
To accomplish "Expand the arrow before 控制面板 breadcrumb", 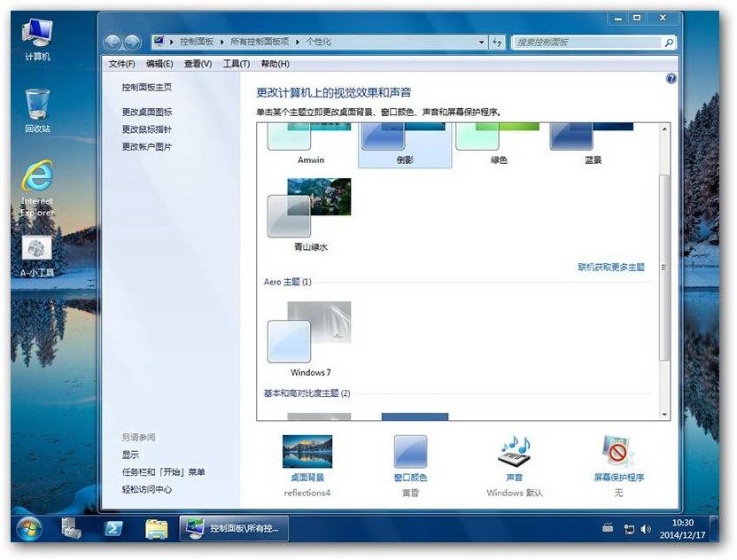I will click(172, 42).
